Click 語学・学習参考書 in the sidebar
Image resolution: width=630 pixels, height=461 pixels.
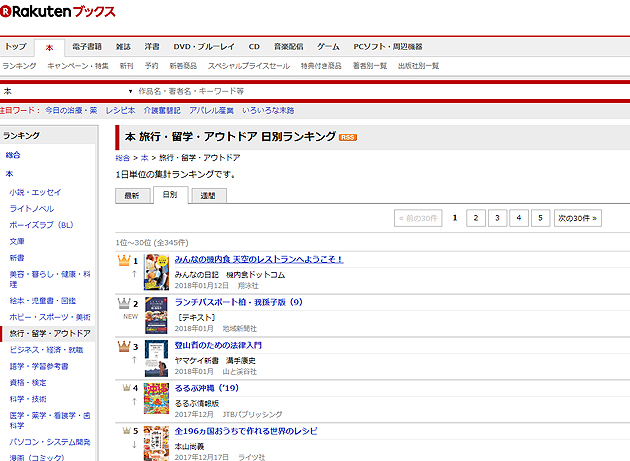[39, 367]
